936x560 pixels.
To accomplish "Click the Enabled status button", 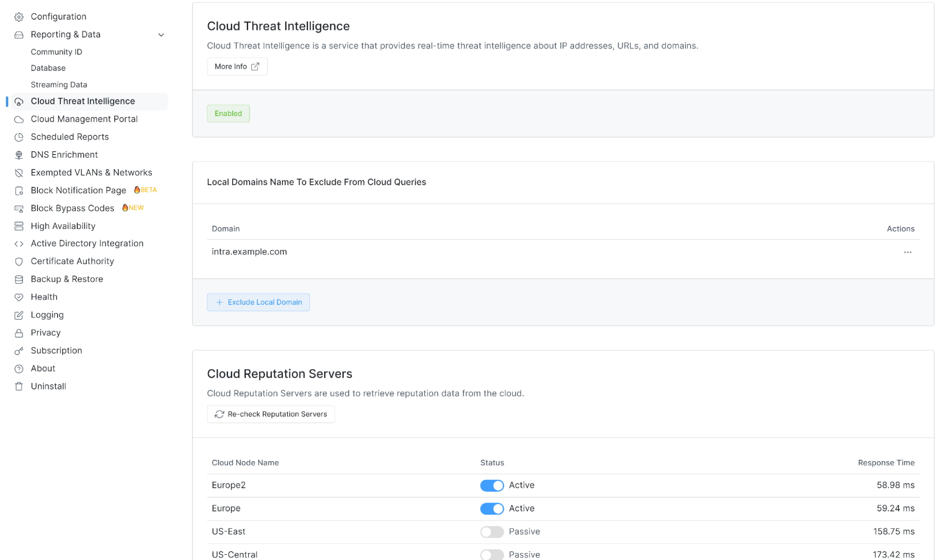I will pyautogui.click(x=228, y=113).
